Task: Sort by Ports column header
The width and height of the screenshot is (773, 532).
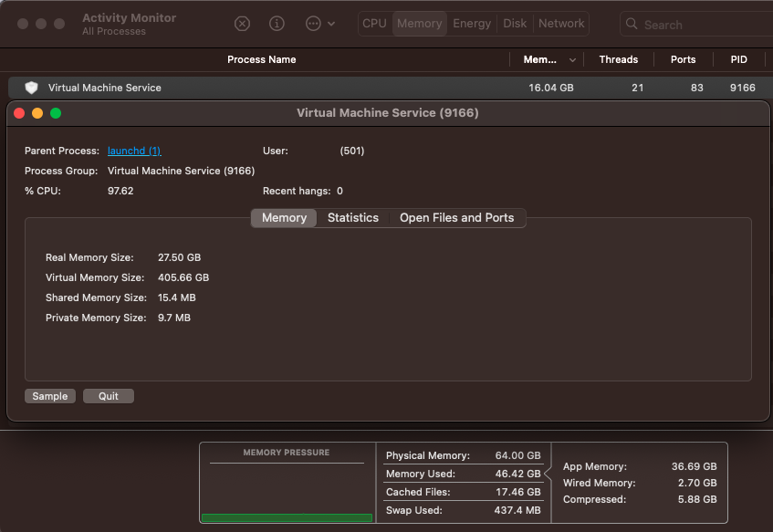Action: point(683,59)
